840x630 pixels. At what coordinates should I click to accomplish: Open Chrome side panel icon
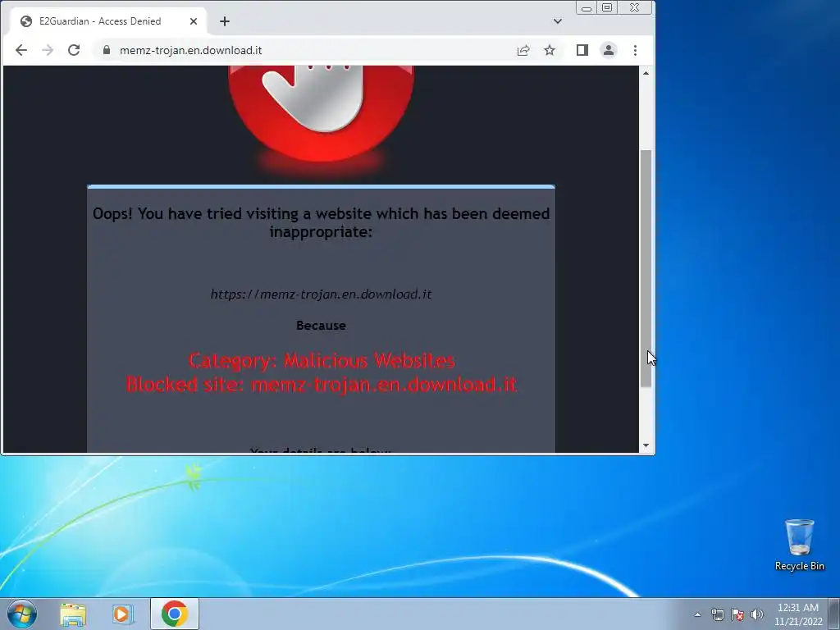pyautogui.click(x=582, y=50)
